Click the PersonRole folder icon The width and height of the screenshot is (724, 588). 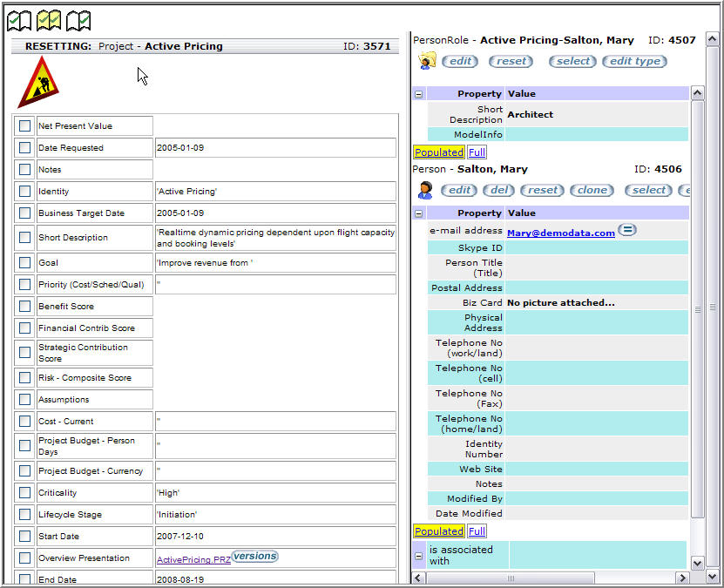426,61
